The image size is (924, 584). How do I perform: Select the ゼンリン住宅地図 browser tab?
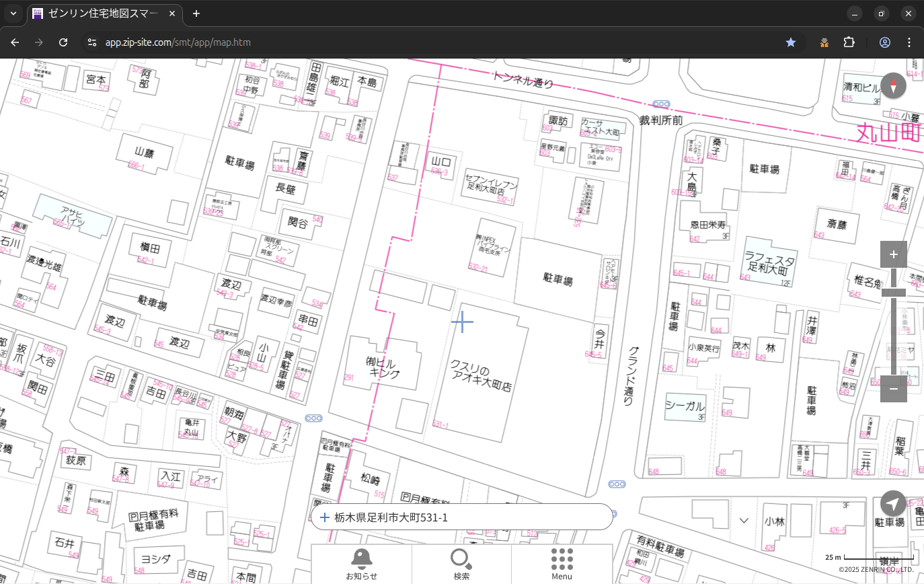click(104, 13)
